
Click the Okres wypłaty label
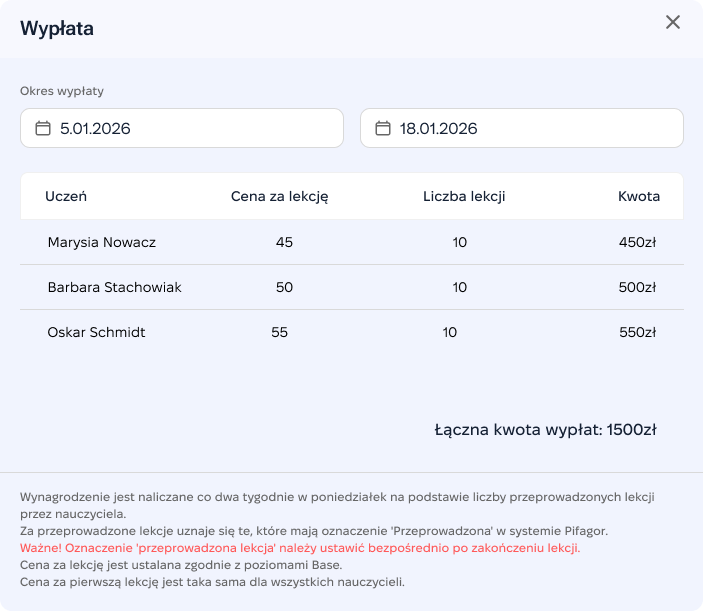pyautogui.click(x=62, y=91)
